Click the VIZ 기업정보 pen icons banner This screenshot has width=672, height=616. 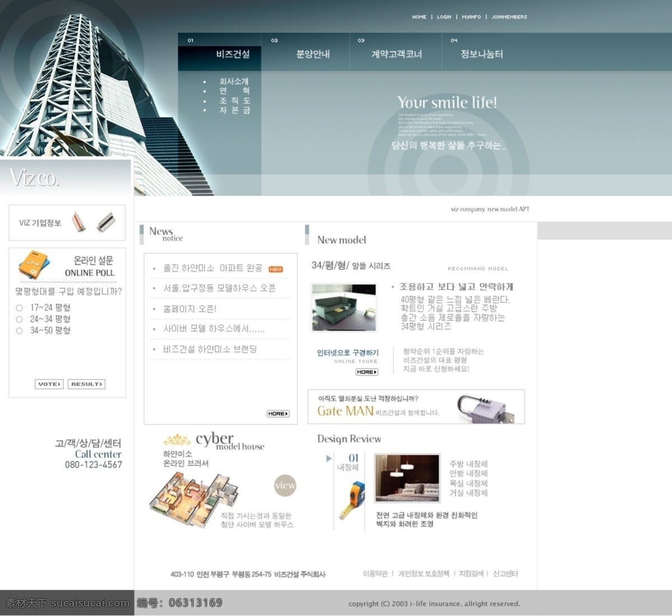(67, 222)
